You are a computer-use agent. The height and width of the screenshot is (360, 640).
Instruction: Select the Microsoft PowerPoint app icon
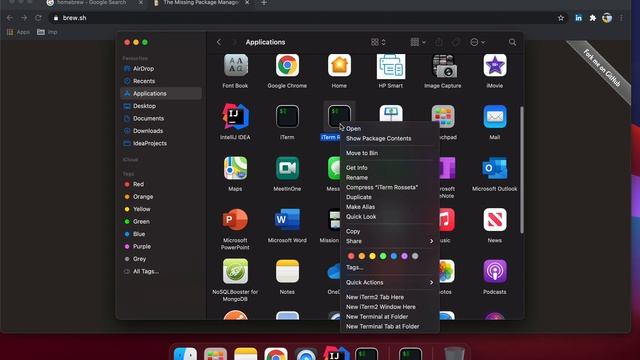pyautogui.click(x=236, y=220)
